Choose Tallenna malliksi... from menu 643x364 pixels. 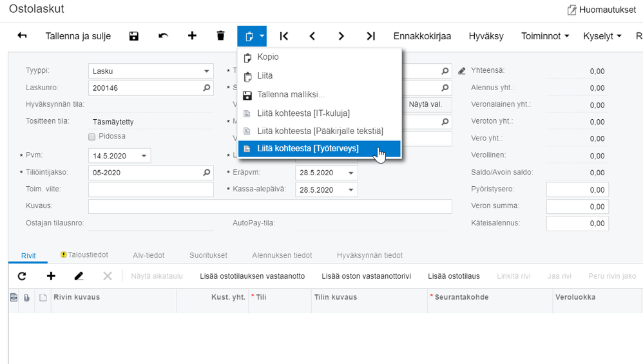[291, 95]
